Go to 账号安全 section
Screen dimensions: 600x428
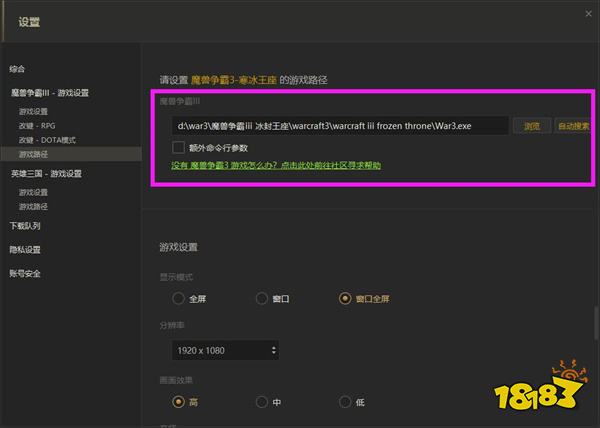coord(25,273)
